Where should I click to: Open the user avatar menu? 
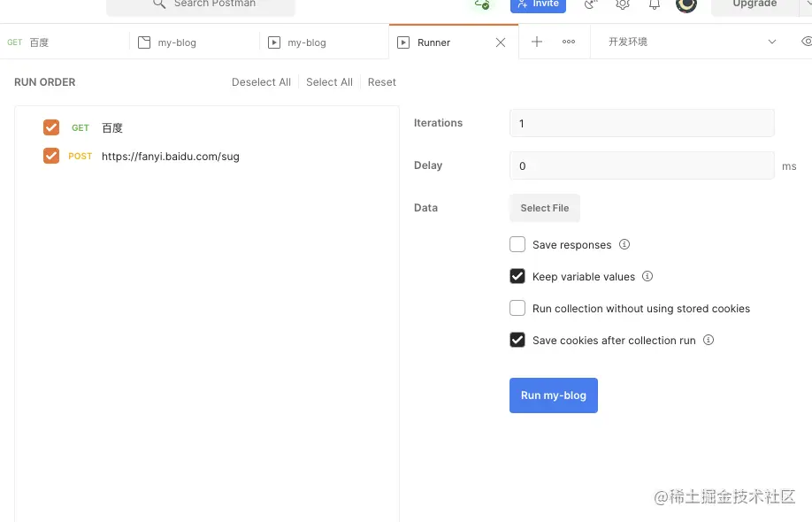coord(686,5)
